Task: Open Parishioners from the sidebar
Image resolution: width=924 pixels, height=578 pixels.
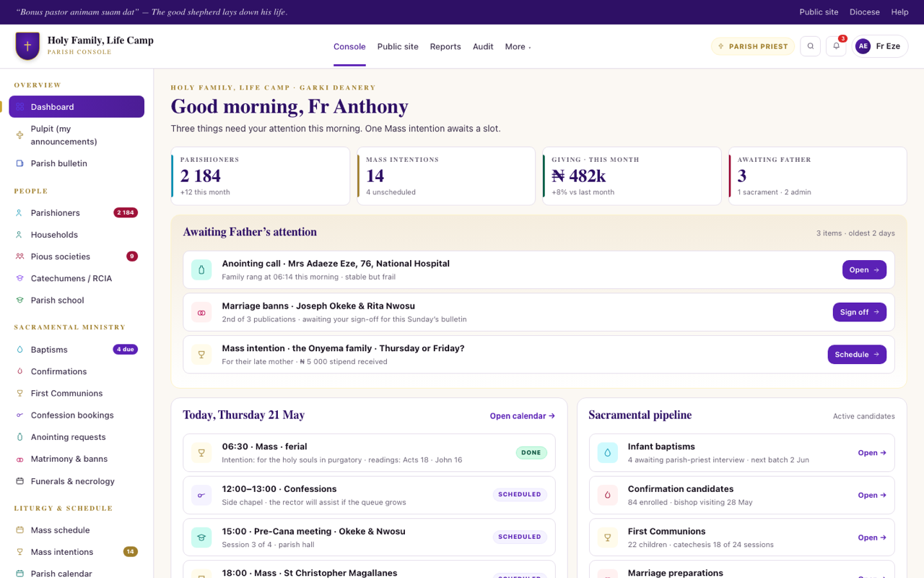Action: pyautogui.click(x=77, y=213)
